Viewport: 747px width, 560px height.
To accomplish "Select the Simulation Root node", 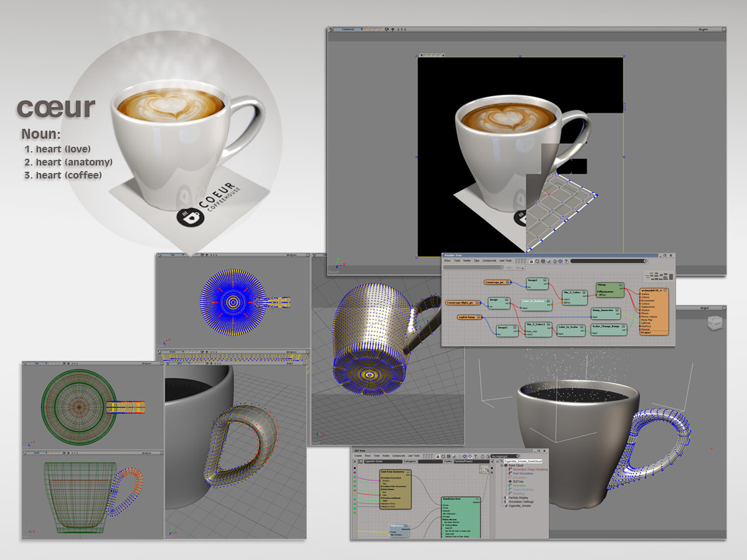I will [x=461, y=518].
